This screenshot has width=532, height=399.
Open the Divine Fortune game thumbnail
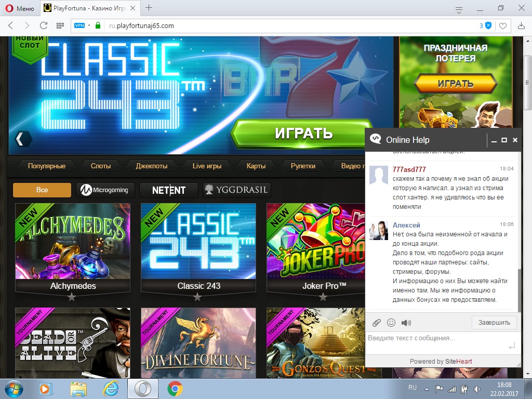[198, 343]
